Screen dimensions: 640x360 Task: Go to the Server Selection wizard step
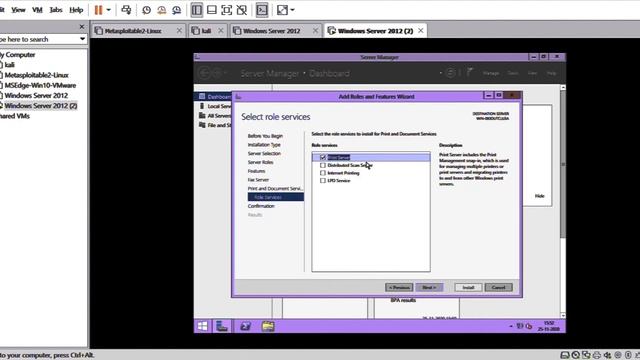264,153
